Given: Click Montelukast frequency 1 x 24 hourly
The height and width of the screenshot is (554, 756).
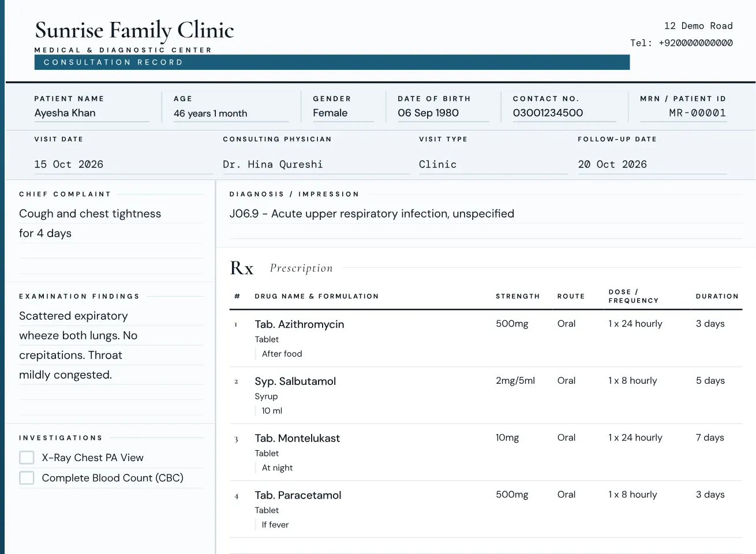Looking at the screenshot, I should tap(635, 437).
